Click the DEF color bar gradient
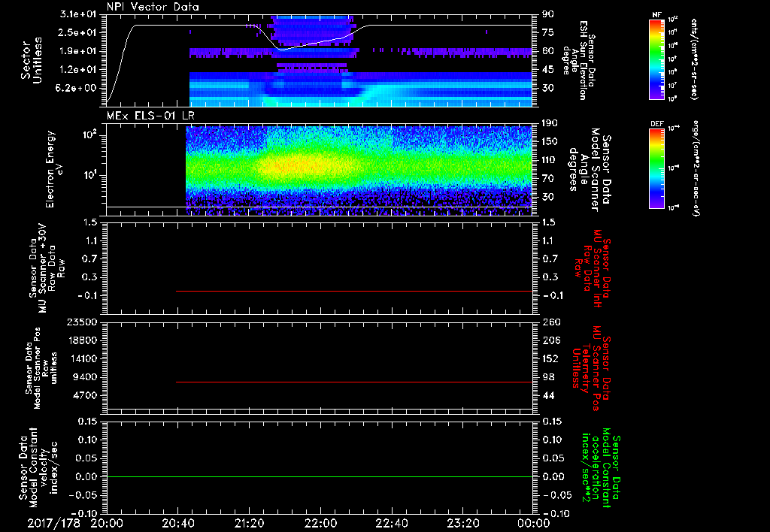This screenshot has height=532, width=770. 656,168
